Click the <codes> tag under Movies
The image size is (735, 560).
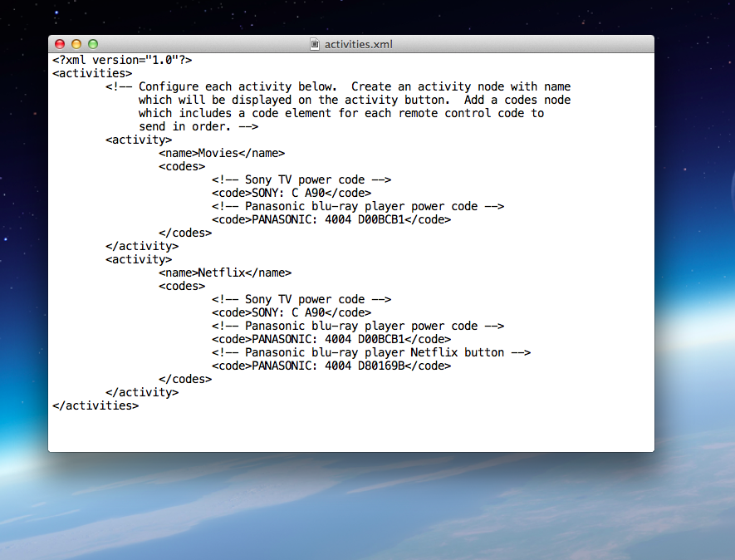(182, 166)
